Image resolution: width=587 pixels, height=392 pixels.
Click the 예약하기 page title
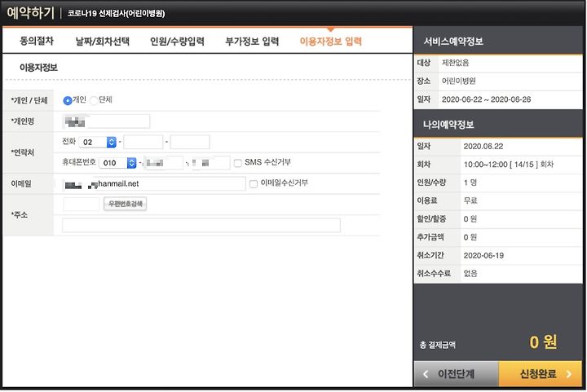coord(31,13)
